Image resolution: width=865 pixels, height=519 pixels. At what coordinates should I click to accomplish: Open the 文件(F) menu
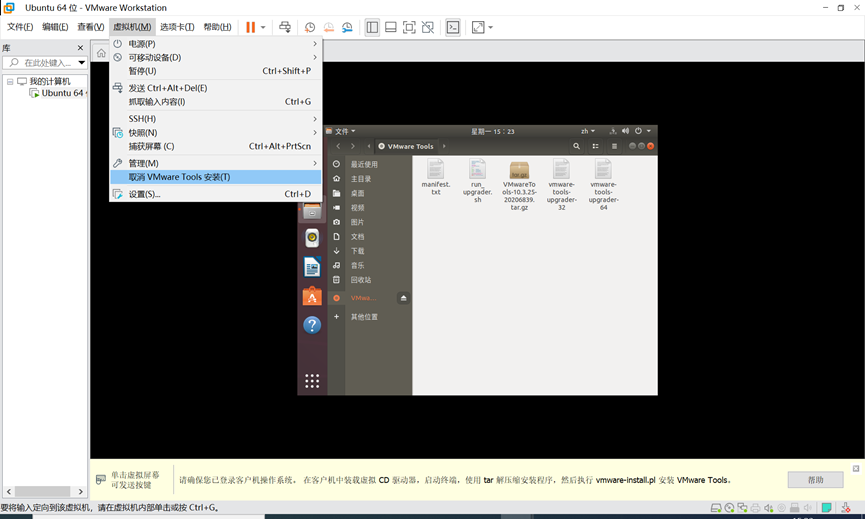(20, 26)
